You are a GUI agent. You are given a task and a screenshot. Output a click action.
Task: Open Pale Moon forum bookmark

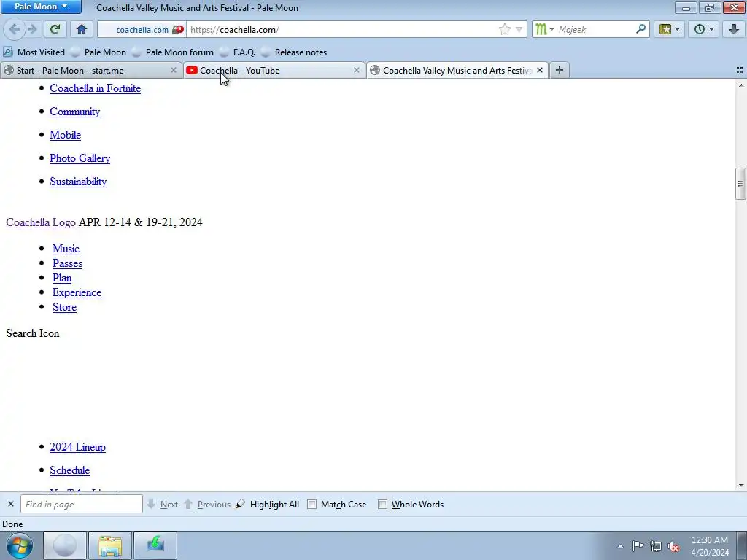click(172, 52)
